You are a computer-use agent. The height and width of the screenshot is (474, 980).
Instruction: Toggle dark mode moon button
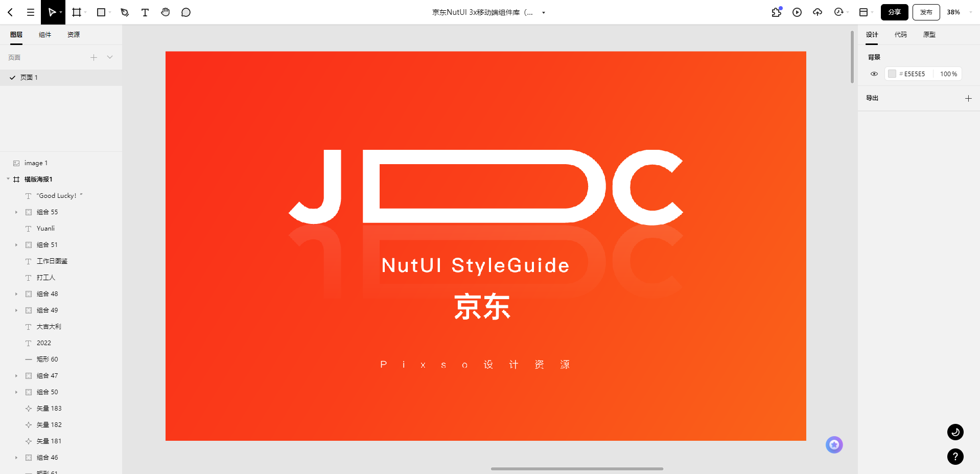tap(955, 432)
